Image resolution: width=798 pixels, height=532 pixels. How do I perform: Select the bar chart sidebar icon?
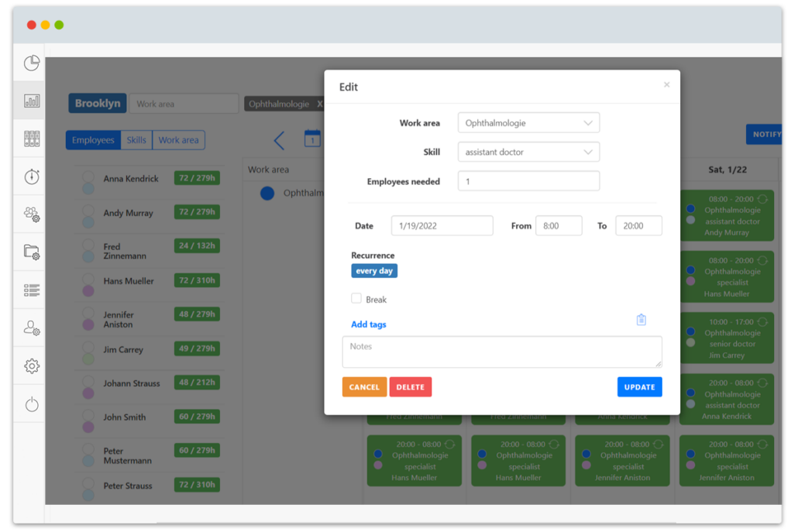pos(32,101)
